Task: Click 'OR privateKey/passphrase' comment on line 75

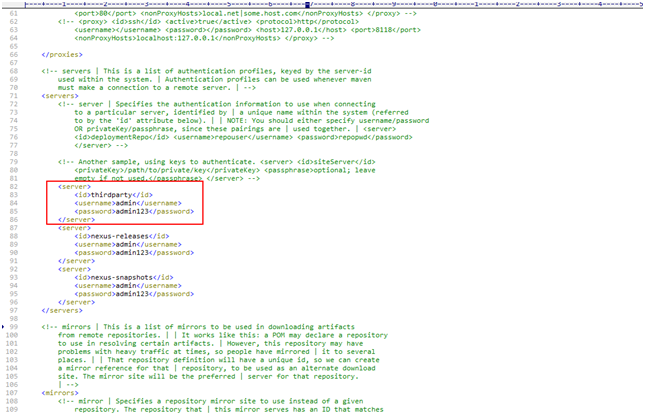Action: (235, 128)
